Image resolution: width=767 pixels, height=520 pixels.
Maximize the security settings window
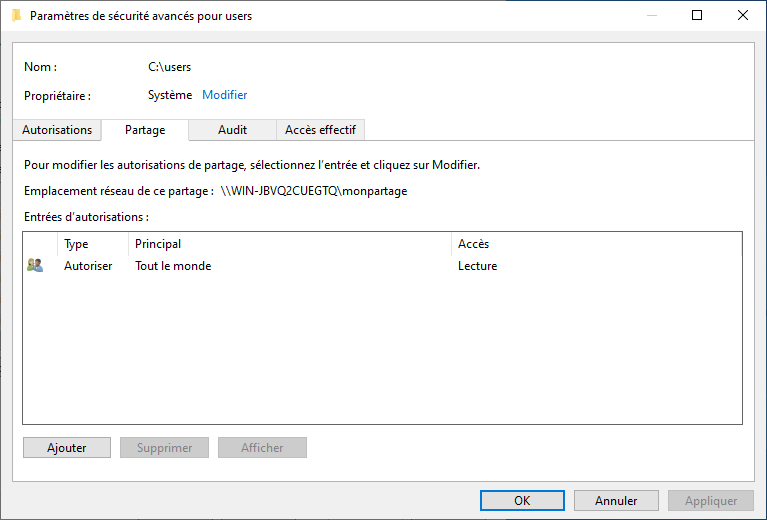697,15
